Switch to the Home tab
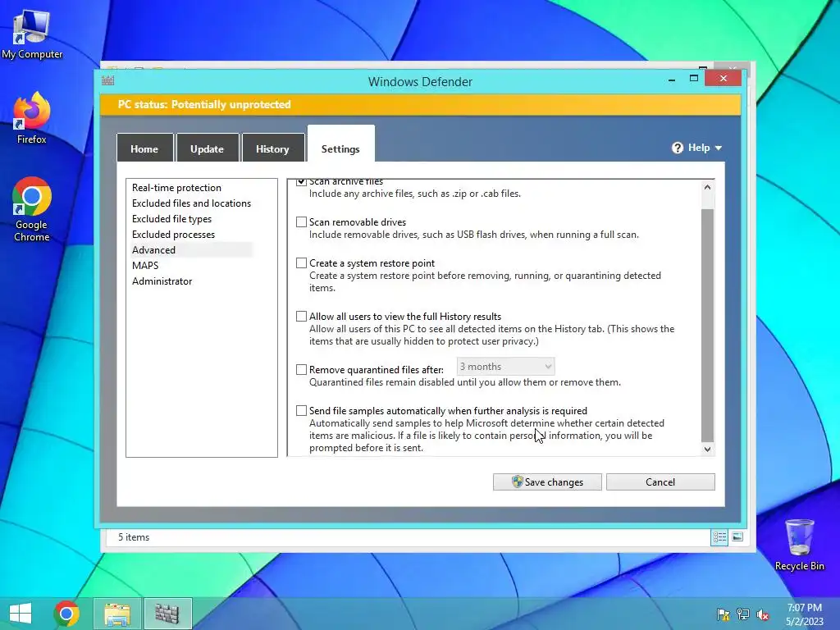This screenshot has height=630, width=840. [x=144, y=148]
